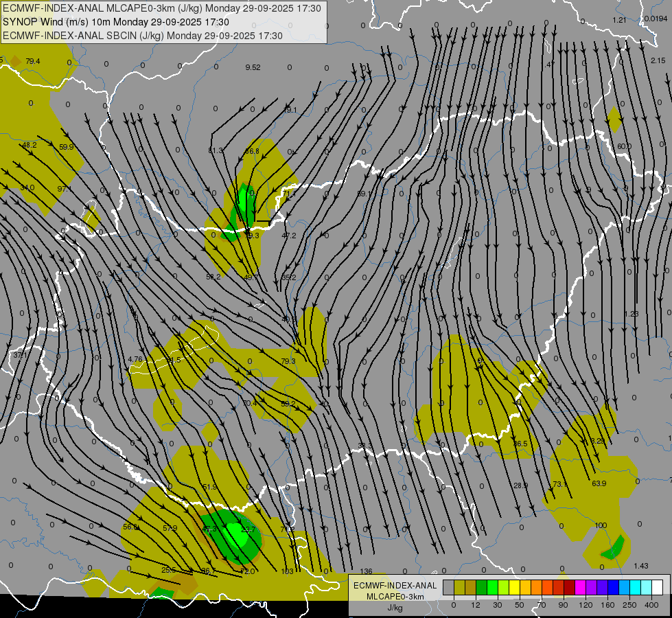Screen dimensions: 672x618
Task: Click the map value '49.7'
Action: click(x=251, y=277)
